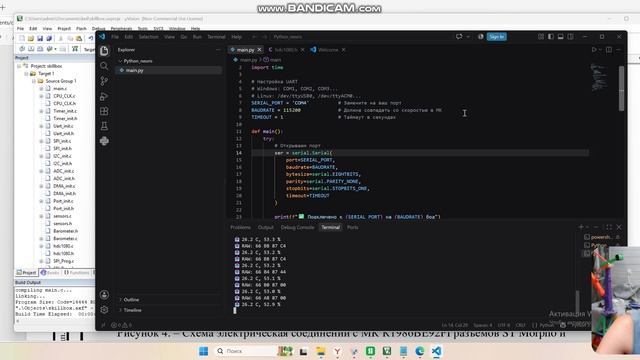
Task: Open the Problems panel tab
Action: point(240,227)
